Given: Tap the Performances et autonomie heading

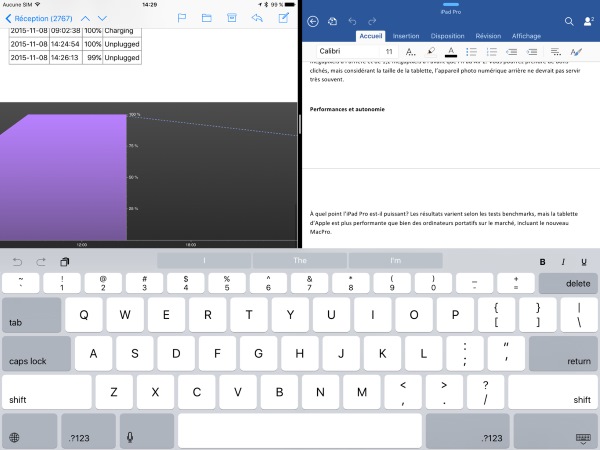Looking at the screenshot, I should click(347, 109).
